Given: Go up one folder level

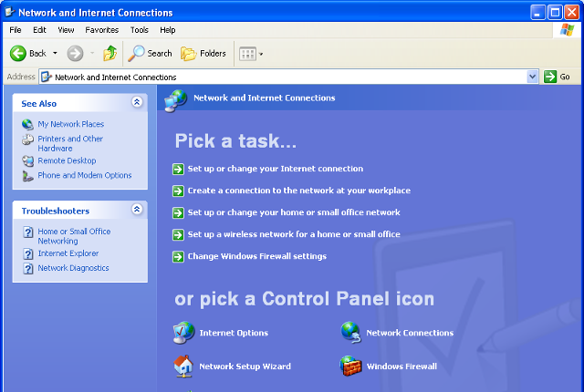Looking at the screenshot, I should [109, 54].
